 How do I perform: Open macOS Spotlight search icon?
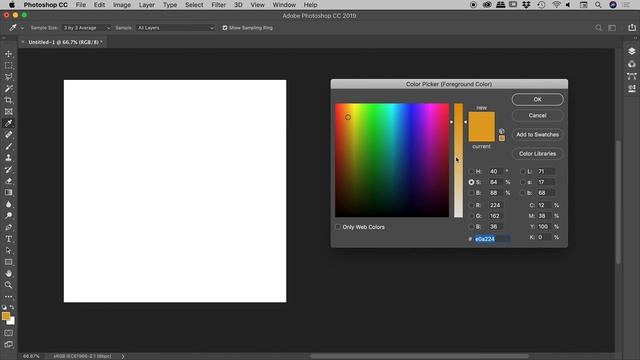pyautogui.click(x=598, y=5)
